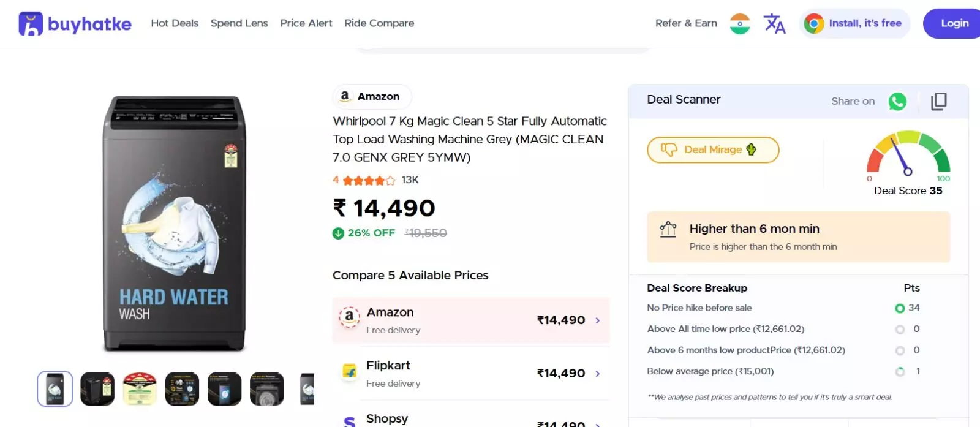This screenshot has width=980, height=427.
Task: Click the Below average price indicator circle
Action: 900,372
